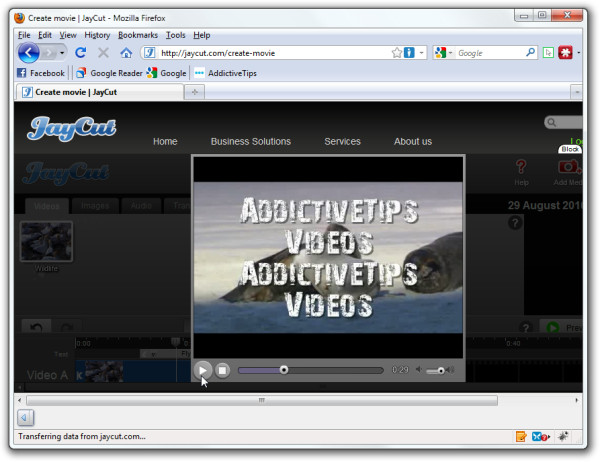Open the Services page
This screenshot has width=600, height=462.
342,142
